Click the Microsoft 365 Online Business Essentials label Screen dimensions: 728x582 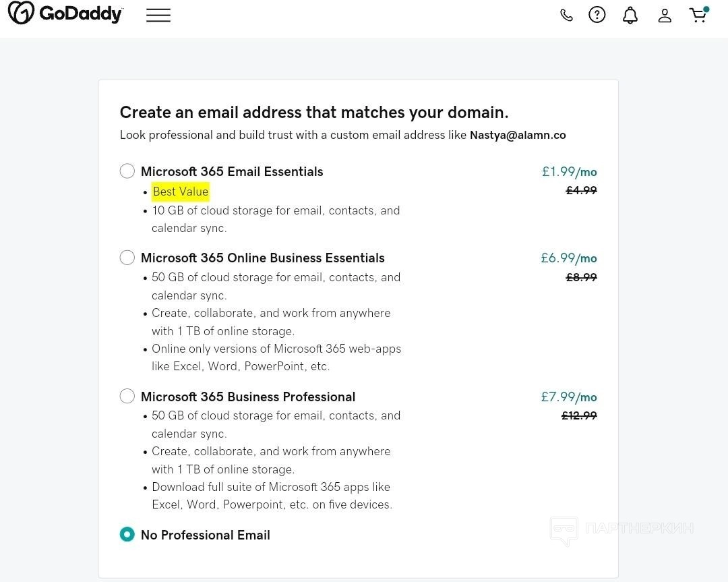pos(263,258)
